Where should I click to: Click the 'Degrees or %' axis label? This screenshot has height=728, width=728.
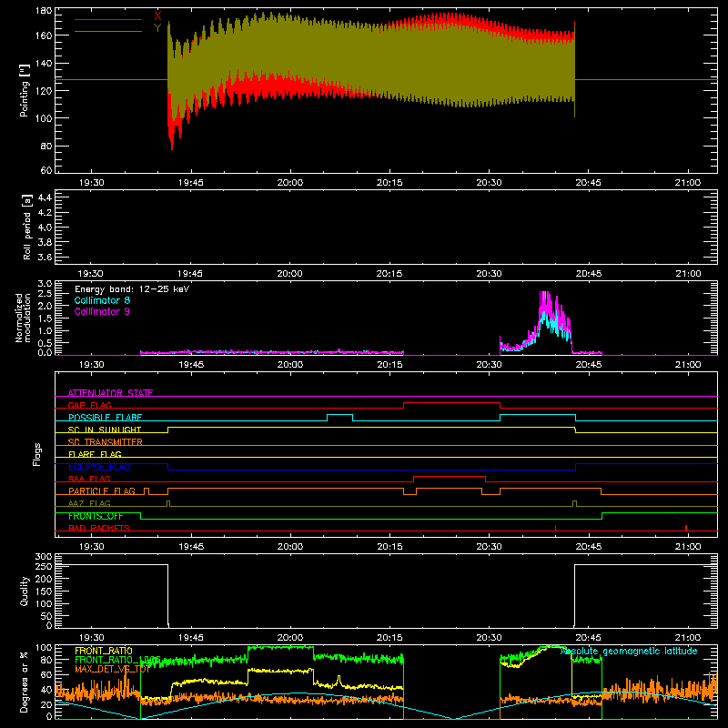24,682
